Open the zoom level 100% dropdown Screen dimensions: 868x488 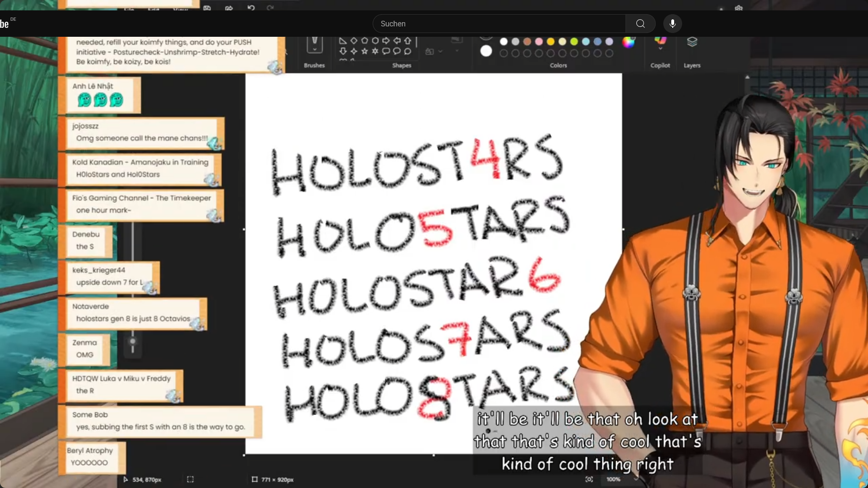click(x=635, y=480)
